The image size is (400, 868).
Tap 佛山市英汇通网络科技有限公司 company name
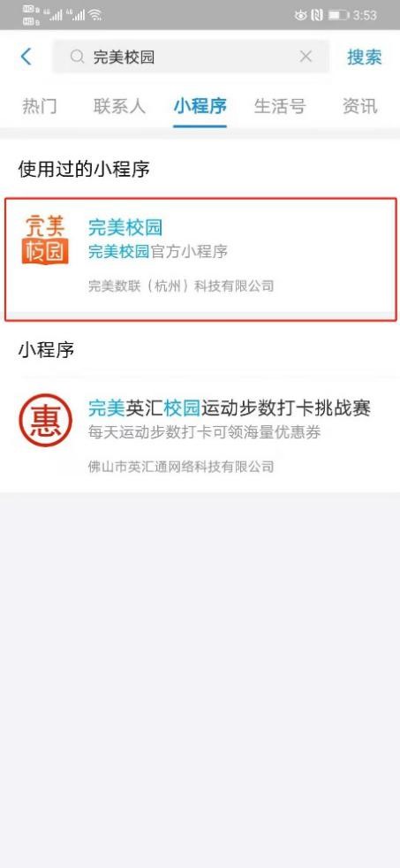[181, 466]
